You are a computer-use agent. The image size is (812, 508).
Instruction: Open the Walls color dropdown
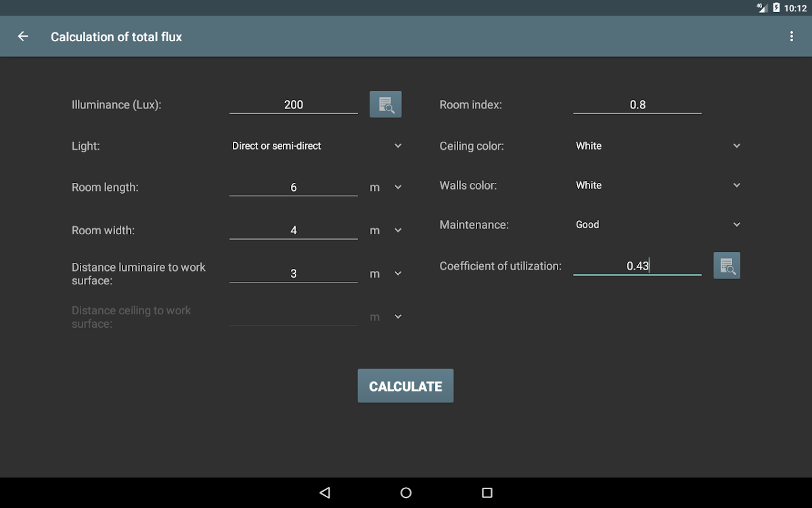click(657, 185)
